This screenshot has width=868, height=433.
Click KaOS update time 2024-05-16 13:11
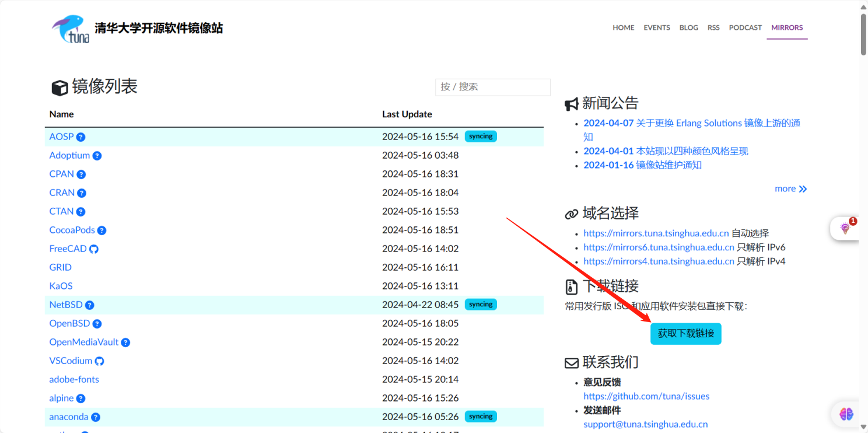coord(420,286)
